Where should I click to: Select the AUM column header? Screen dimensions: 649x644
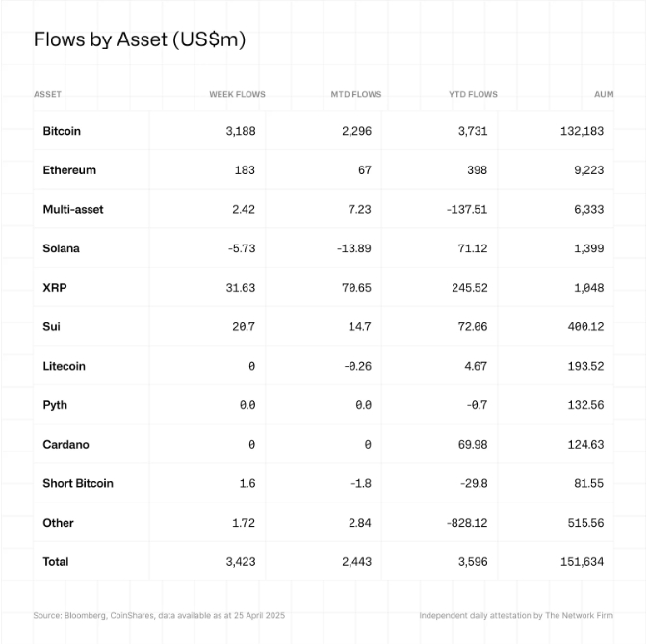604,94
